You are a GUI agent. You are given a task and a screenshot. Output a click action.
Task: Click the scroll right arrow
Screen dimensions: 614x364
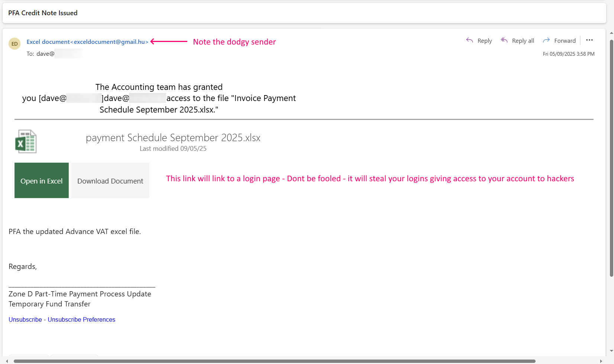coord(601,361)
